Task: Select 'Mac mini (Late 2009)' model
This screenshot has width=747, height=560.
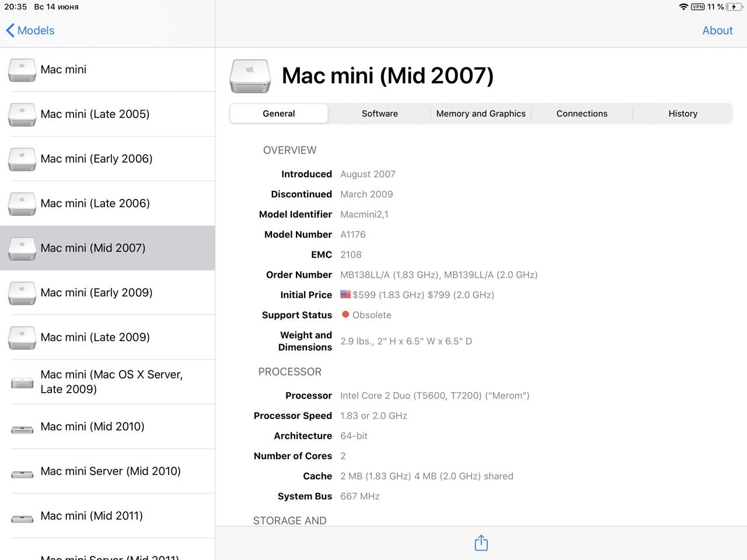Action: pos(107,337)
